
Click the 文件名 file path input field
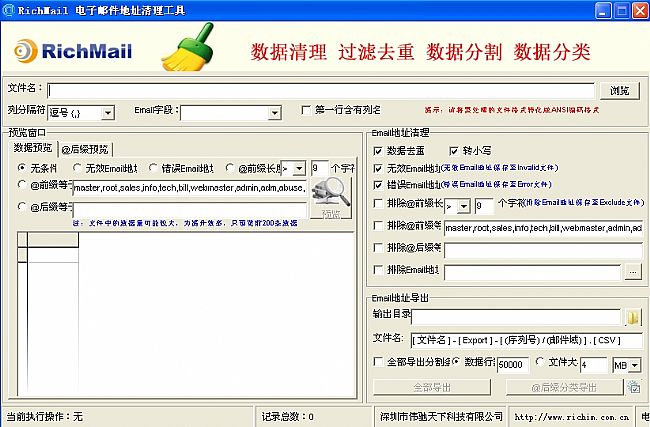pos(321,91)
